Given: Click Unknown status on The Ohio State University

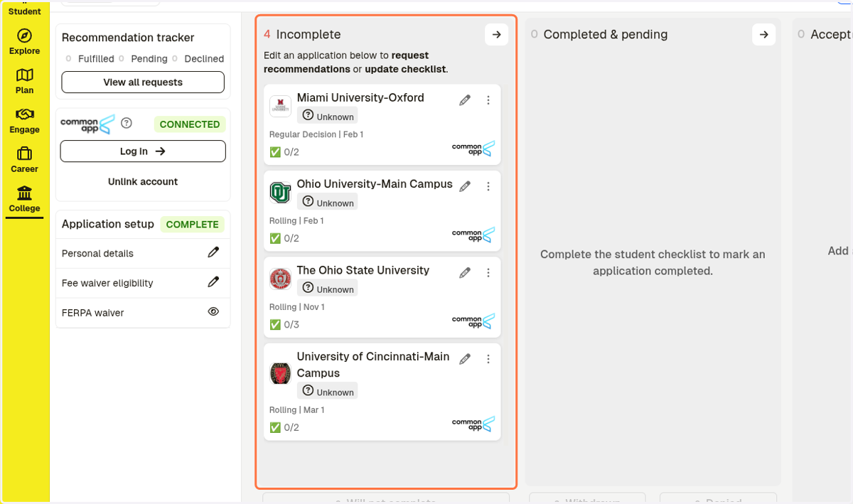Looking at the screenshot, I should tap(328, 289).
